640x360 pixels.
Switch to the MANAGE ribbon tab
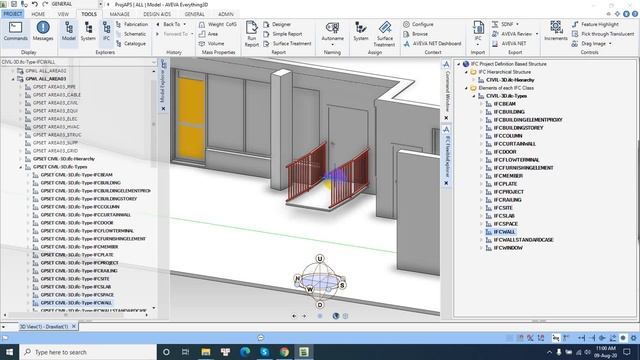120,14
